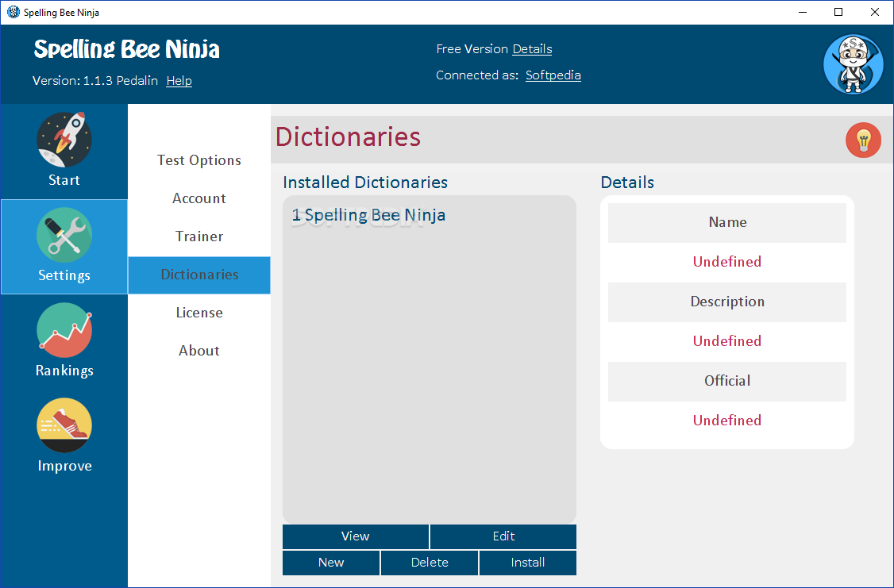The height and width of the screenshot is (588, 894).
Task: Click the Name header in Details
Action: pyautogui.click(x=727, y=223)
